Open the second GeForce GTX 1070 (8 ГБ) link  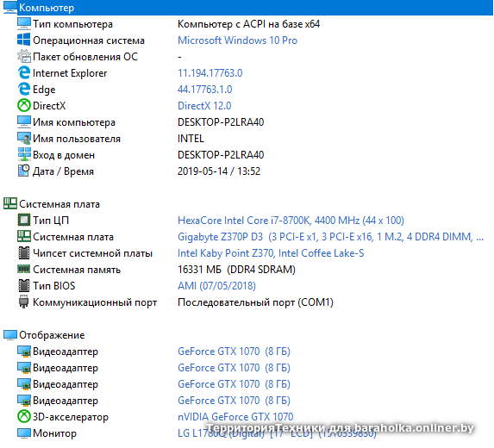point(234,368)
